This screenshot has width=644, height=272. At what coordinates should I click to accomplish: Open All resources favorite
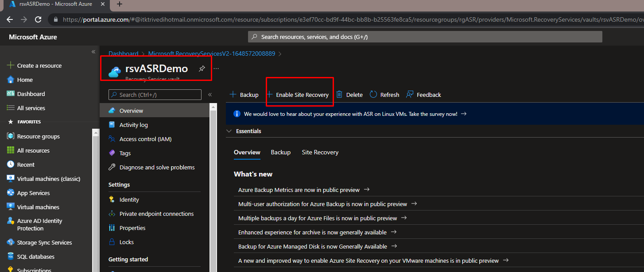point(33,150)
